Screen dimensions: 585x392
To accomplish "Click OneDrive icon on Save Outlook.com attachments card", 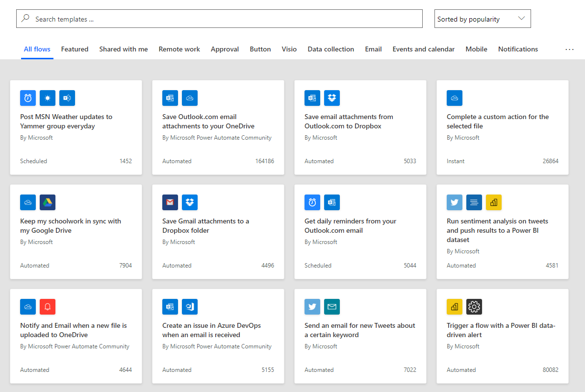I will point(190,98).
